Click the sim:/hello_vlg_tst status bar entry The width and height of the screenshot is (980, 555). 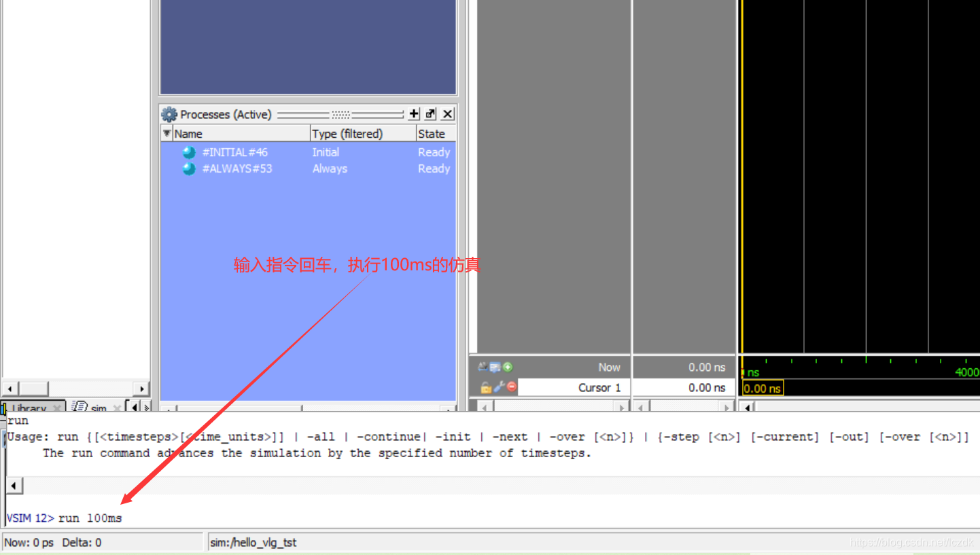pos(253,542)
